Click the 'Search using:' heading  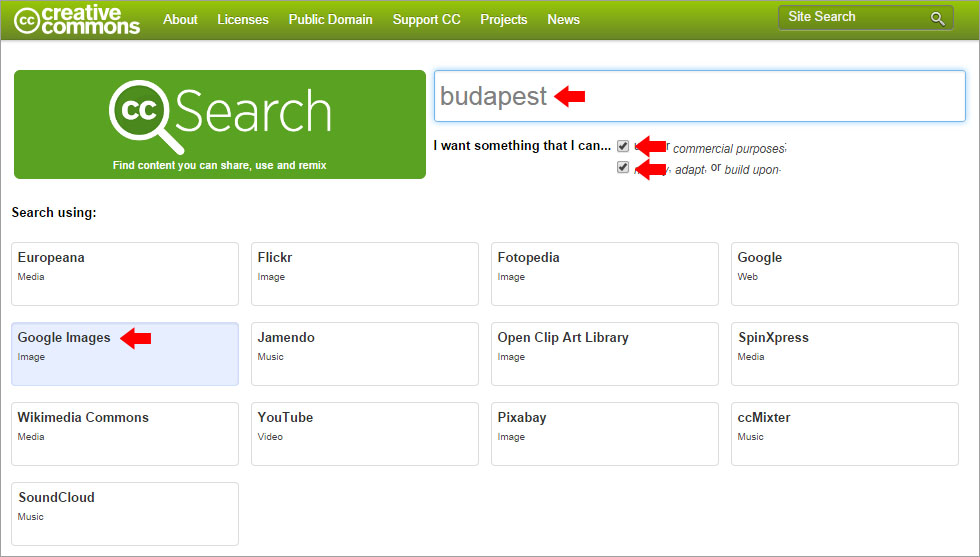tap(54, 213)
